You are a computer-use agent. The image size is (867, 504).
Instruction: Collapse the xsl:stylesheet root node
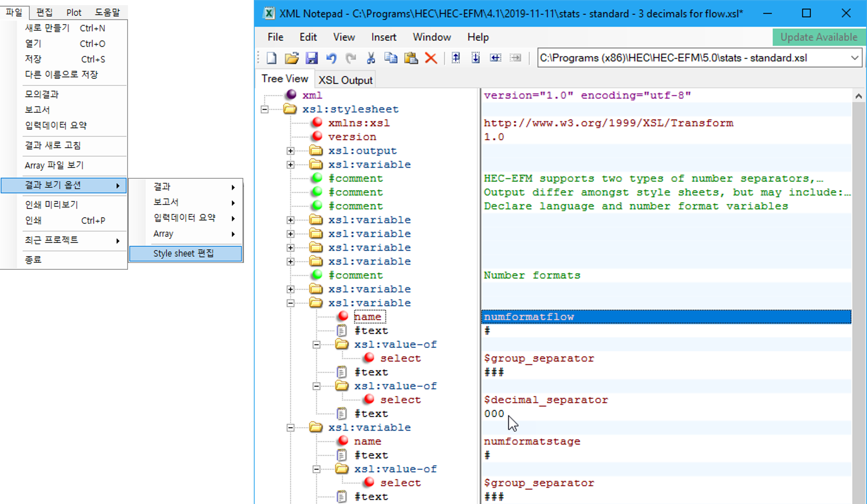click(264, 109)
